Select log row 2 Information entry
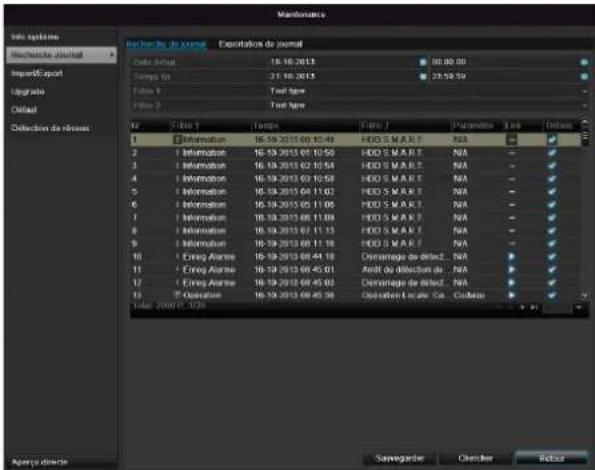Screen dimensions: 595x470 (x=355, y=152)
